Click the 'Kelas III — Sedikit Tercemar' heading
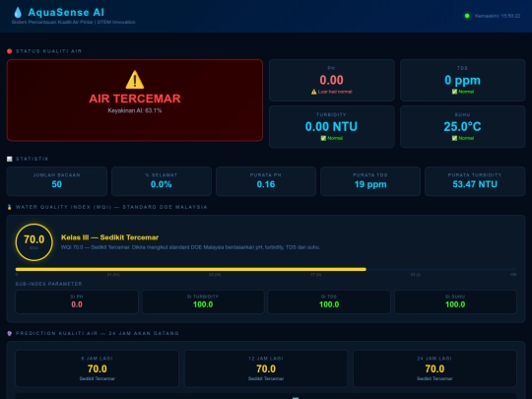 click(x=109, y=237)
